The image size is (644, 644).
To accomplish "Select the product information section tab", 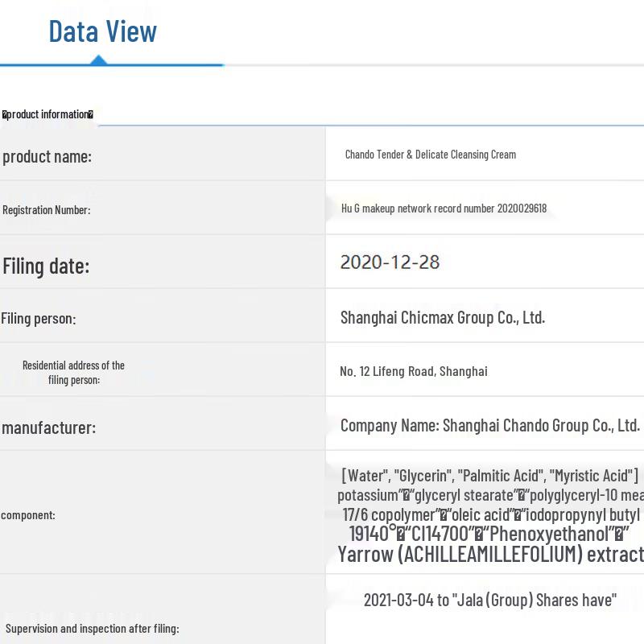I will [48, 114].
